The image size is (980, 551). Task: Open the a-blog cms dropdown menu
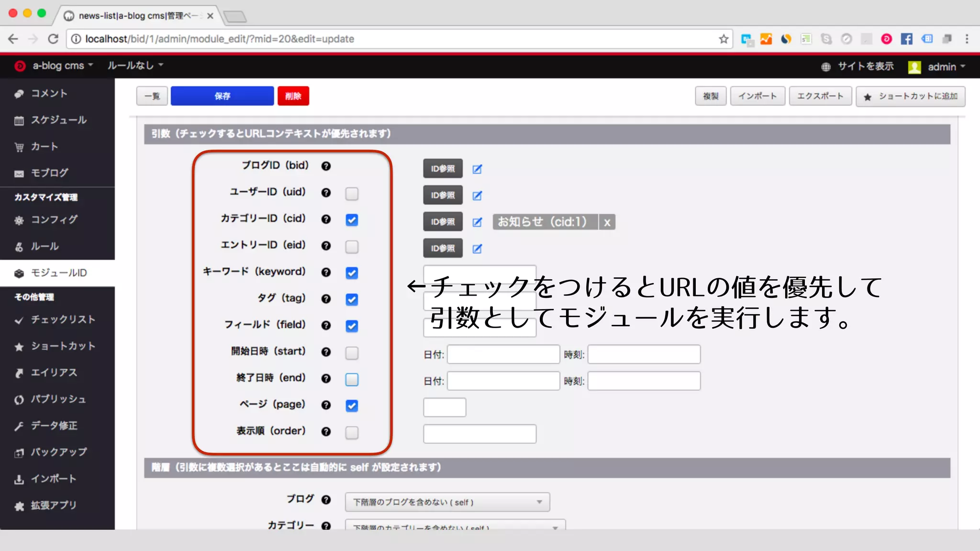(x=54, y=66)
